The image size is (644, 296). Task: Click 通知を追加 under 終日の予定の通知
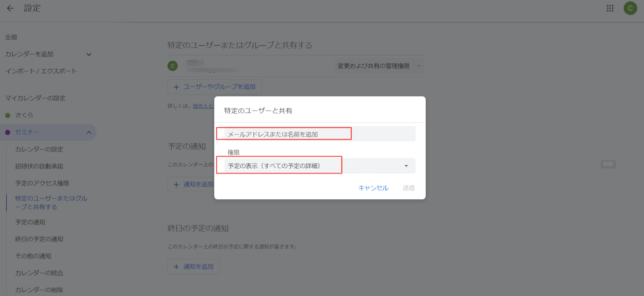[x=193, y=267]
